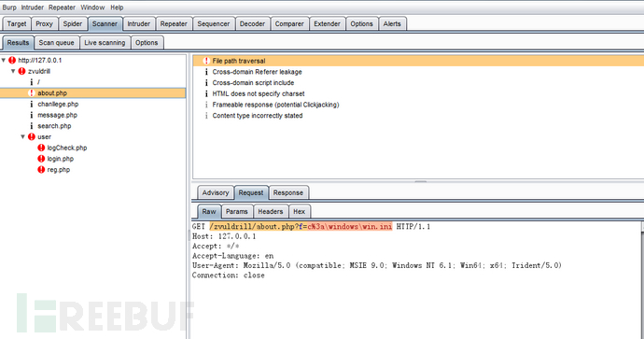The image size is (644, 339).
Task: Click info icon of Cross-domain Referer leakage
Action: coord(206,72)
